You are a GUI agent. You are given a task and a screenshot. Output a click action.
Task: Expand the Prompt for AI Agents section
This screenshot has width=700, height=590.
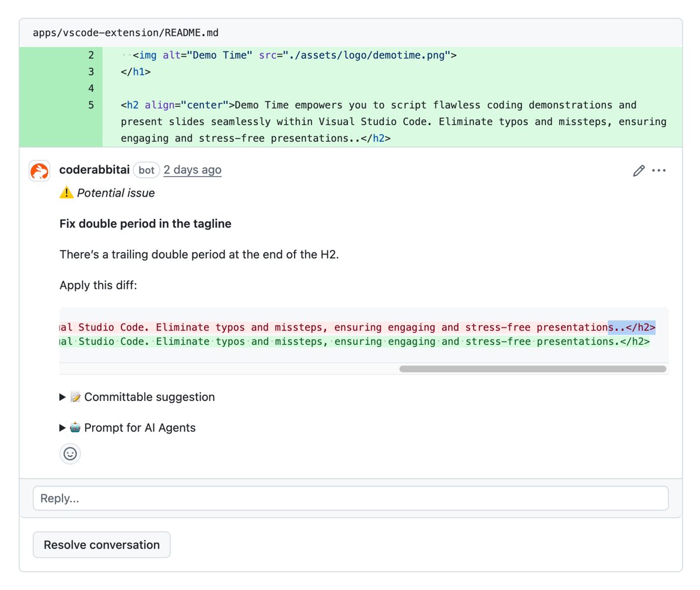click(128, 428)
